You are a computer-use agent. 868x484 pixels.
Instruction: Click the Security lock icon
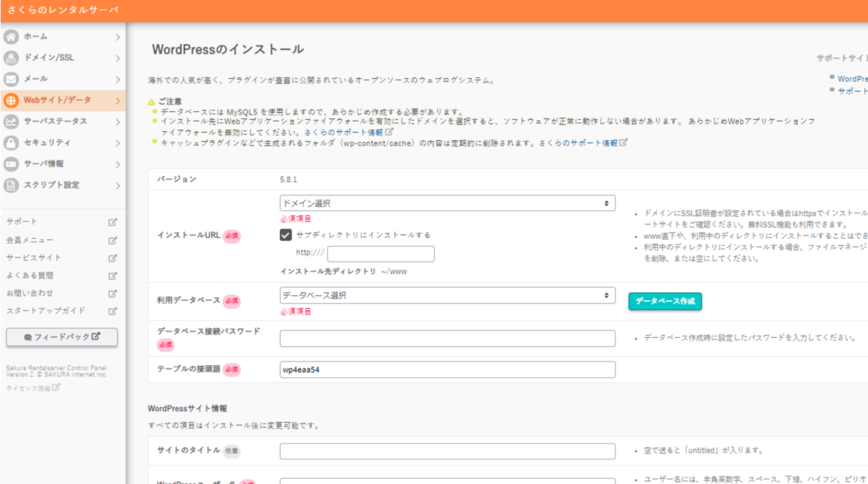(x=11, y=143)
